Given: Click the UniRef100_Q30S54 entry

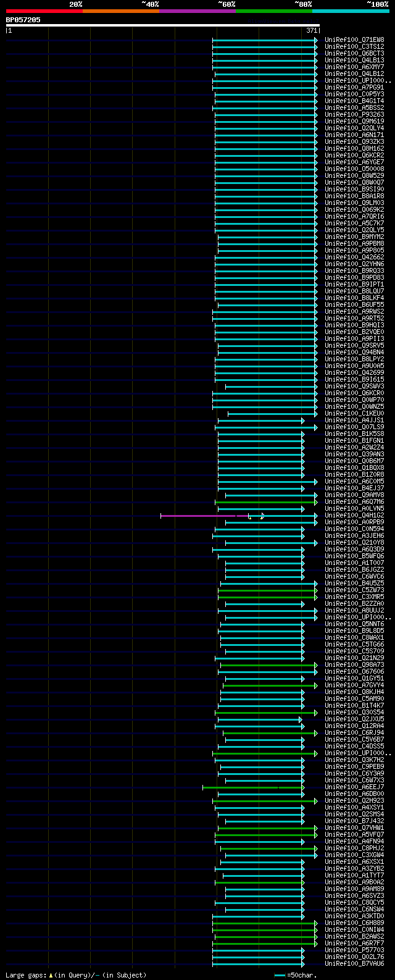Looking at the screenshot, I should pyautogui.click(x=354, y=712).
